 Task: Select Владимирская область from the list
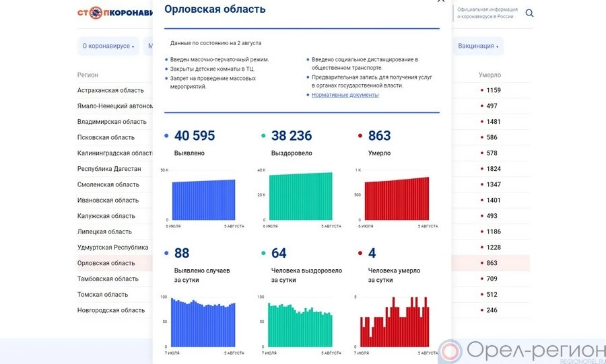click(x=112, y=122)
